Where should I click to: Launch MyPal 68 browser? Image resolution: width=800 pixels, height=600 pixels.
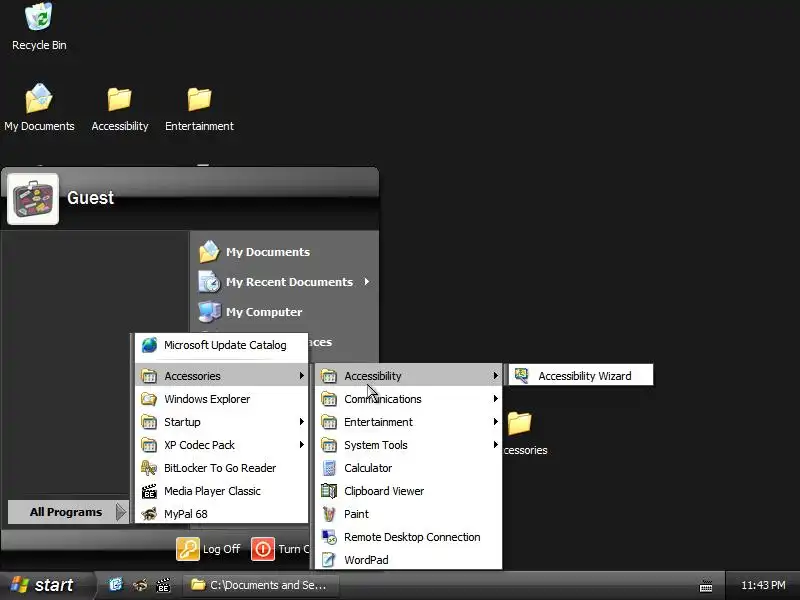pos(221,514)
